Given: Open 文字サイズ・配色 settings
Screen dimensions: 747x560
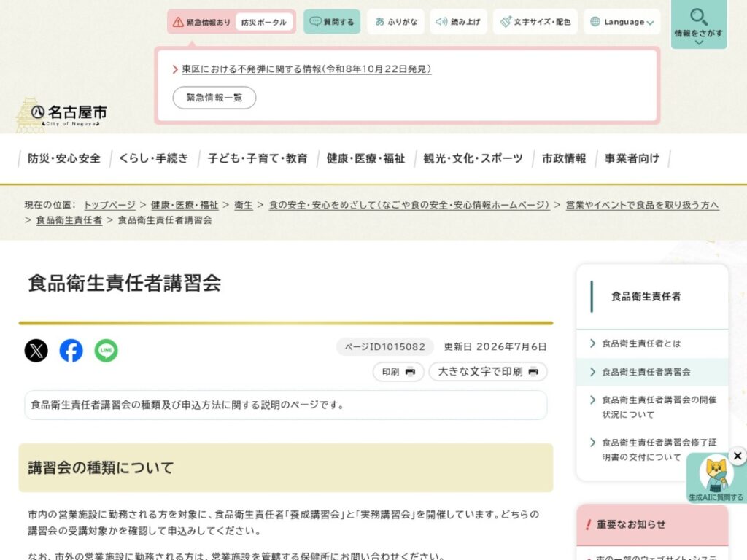Looking at the screenshot, I should tap(535, 21).
